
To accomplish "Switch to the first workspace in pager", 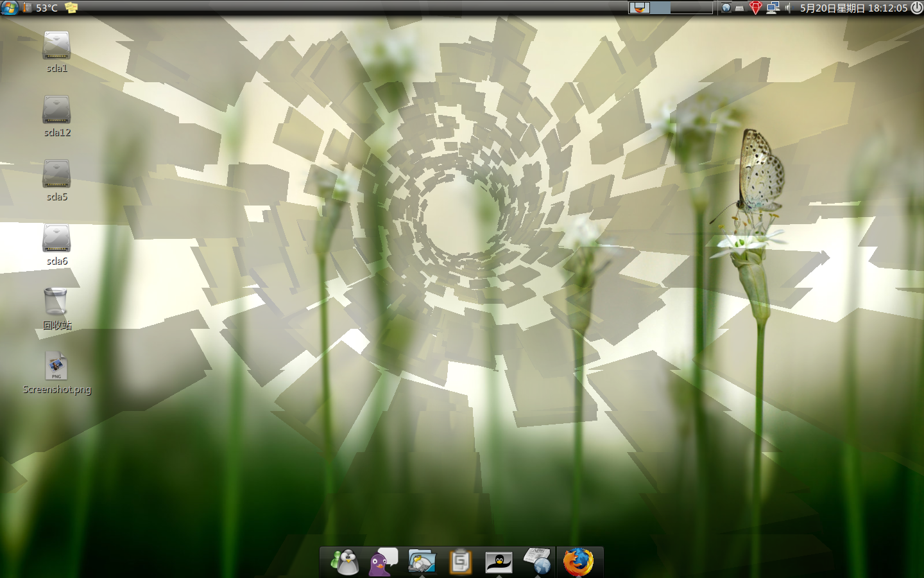I will (639, 8).
